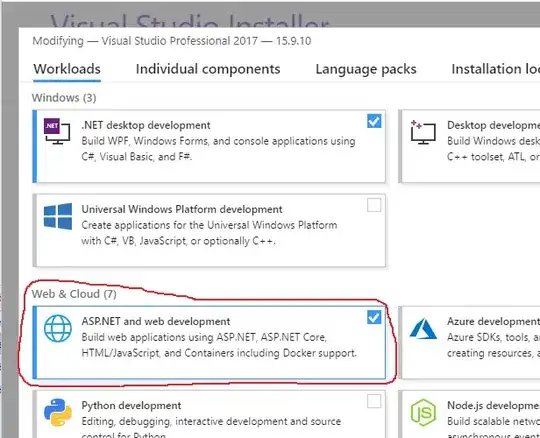
Task: Click the .NET desktop development monitor icon
Action: 57,131
